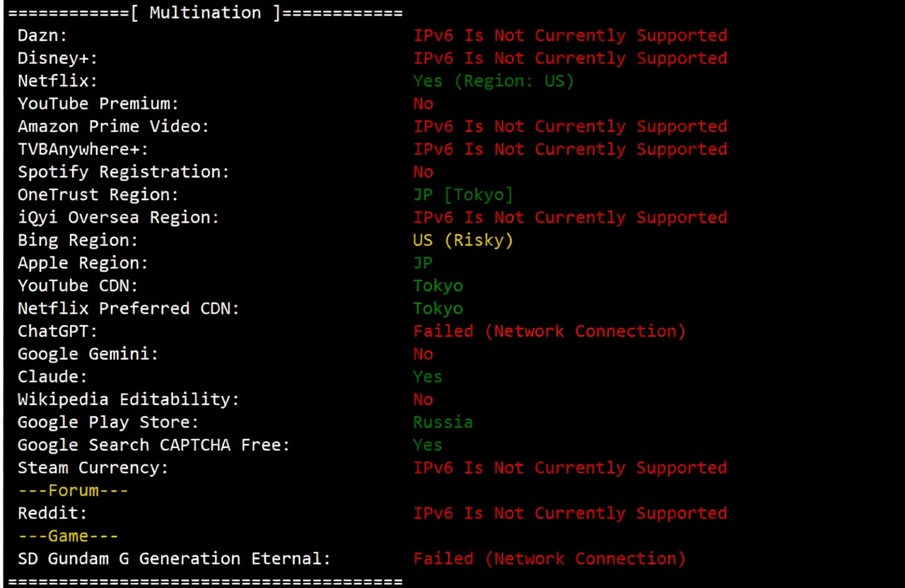
Task: Select the "Google Play Store:" label
Action: [109, 422]
